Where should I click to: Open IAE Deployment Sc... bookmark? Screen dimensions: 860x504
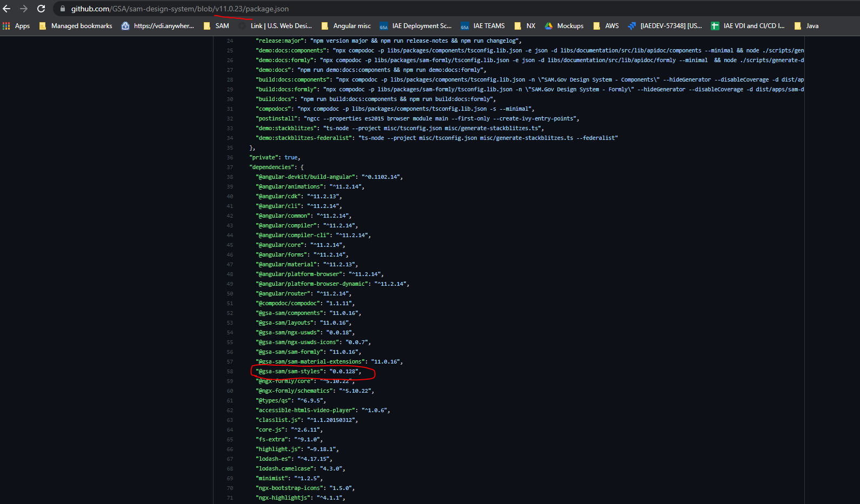point(416,26)
